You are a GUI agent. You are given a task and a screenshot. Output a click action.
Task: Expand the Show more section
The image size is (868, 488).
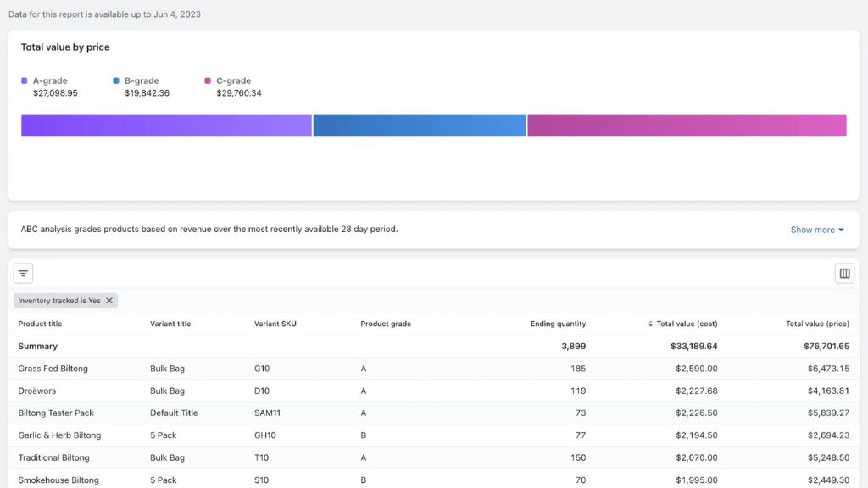coord(816,229)
